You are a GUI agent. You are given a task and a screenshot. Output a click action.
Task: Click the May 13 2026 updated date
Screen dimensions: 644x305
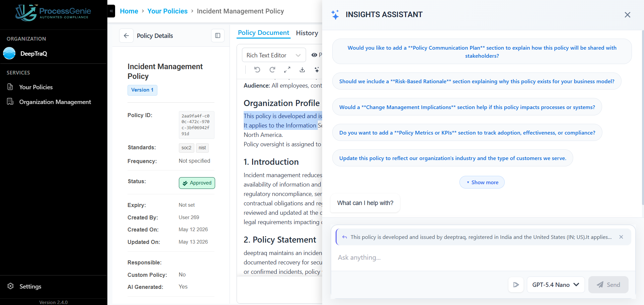[x=193, y=242]
